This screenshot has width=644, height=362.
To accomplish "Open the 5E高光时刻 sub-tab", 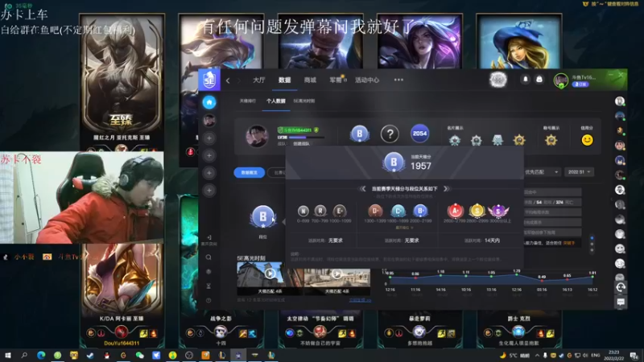I will pyautogui.click(x=304, y=101).
